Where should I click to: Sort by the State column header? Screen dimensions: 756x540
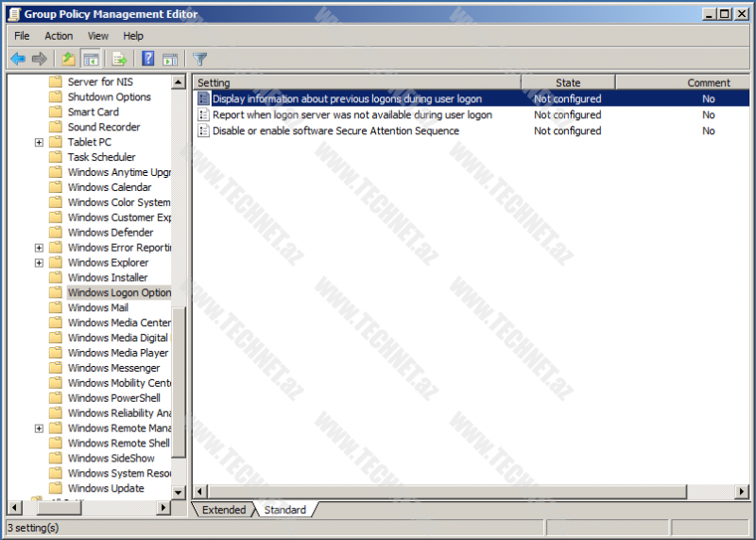point(568,82)
